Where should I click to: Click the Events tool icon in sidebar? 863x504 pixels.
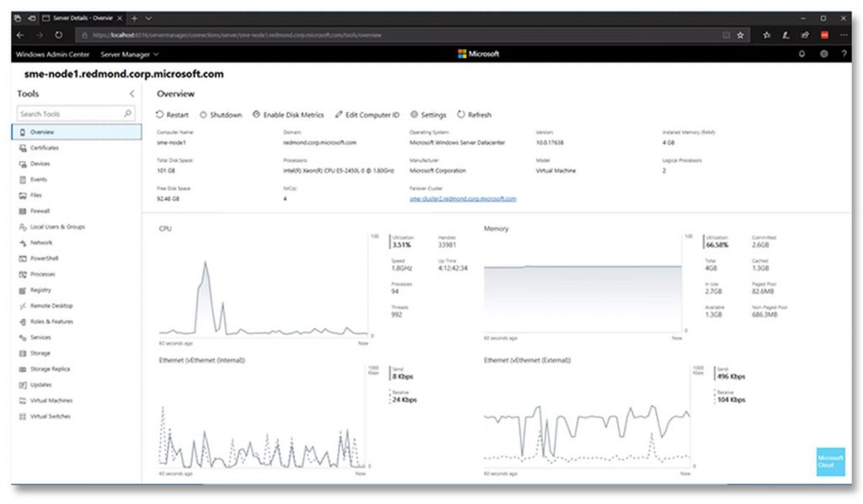point(23,180)
